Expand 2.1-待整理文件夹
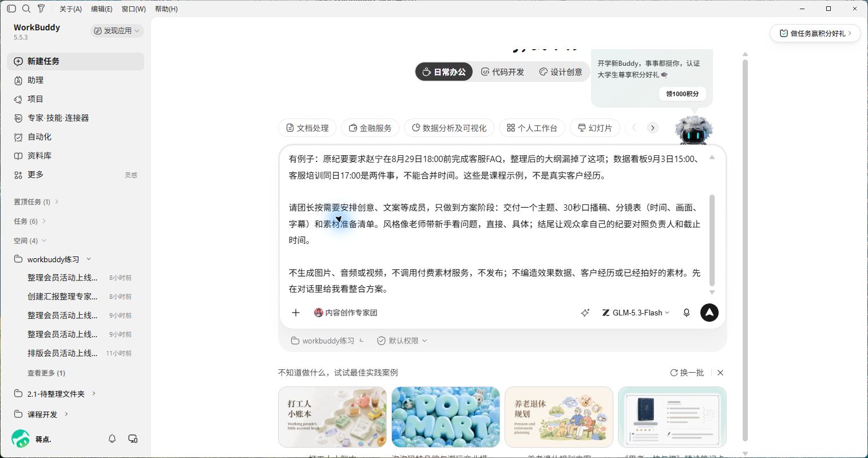 pyautogui.click(x=56, y=394)
